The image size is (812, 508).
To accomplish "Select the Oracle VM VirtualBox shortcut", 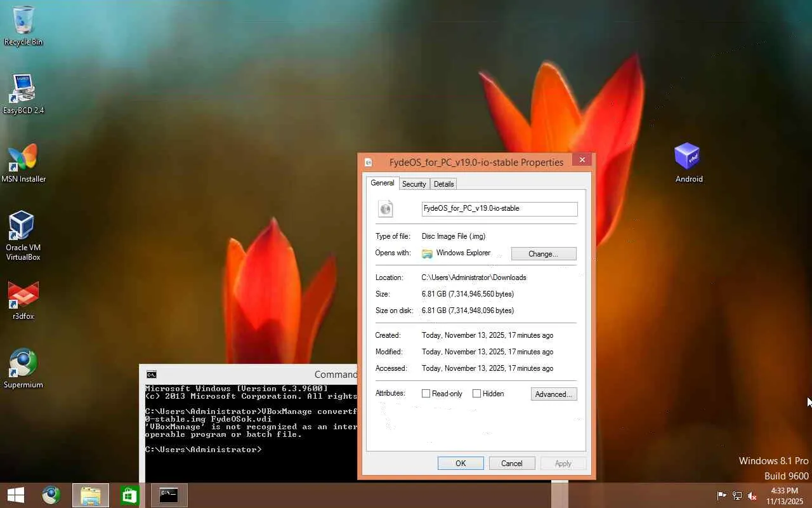I will [23, 236].
